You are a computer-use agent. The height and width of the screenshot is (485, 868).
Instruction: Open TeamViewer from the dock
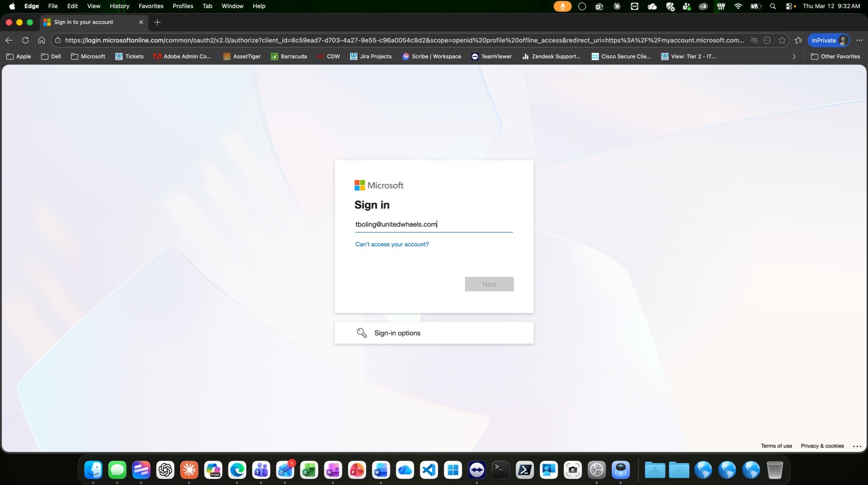click(x=477, y=470)
